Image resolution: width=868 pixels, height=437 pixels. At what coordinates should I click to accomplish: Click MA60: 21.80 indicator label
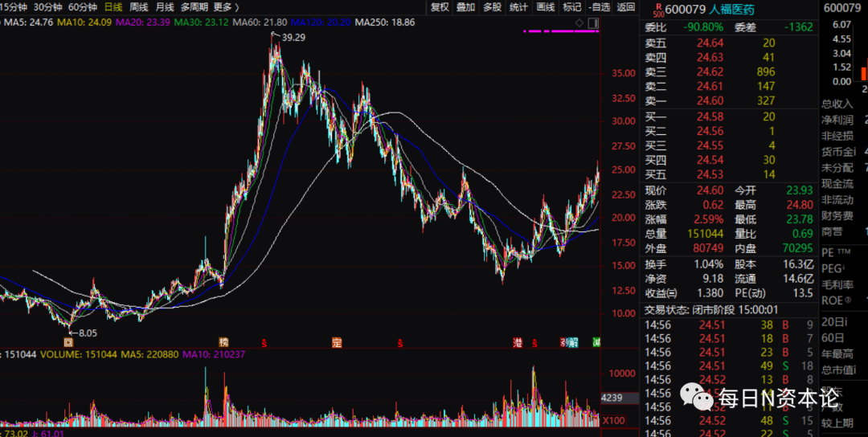coord(260,22)
